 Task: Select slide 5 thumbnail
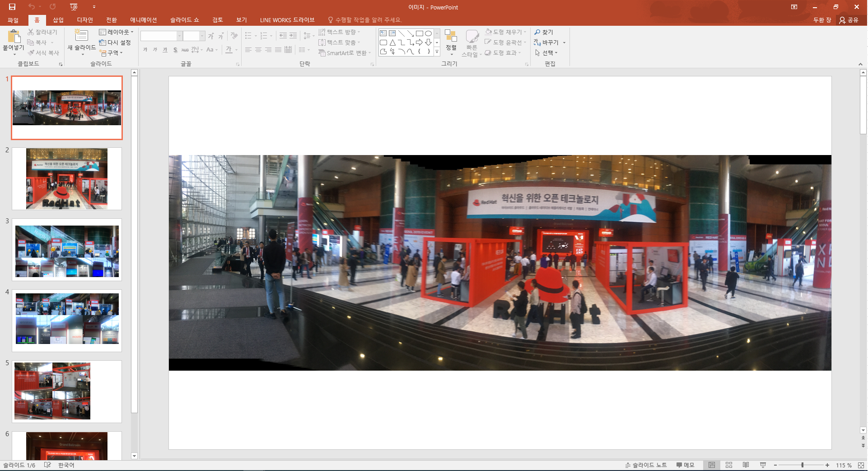point(67,391)
